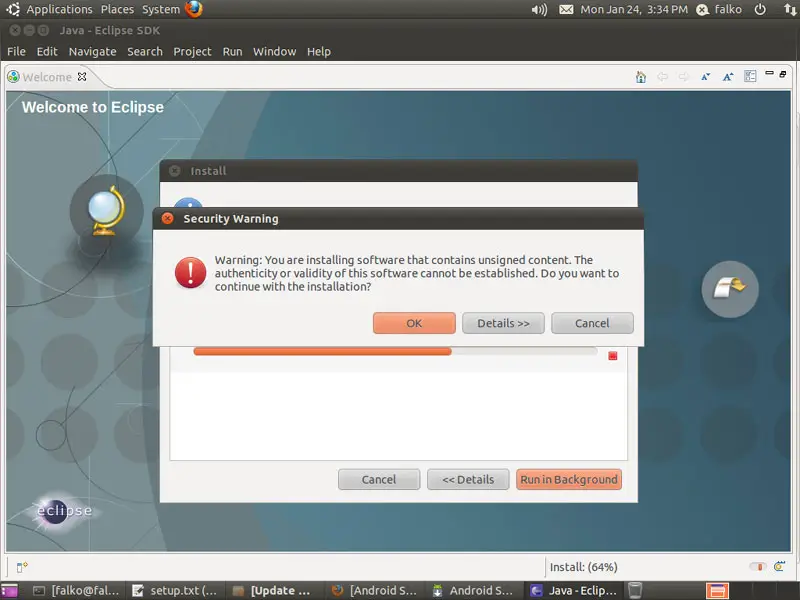Open the Trash icon in bottom panel

634,590
